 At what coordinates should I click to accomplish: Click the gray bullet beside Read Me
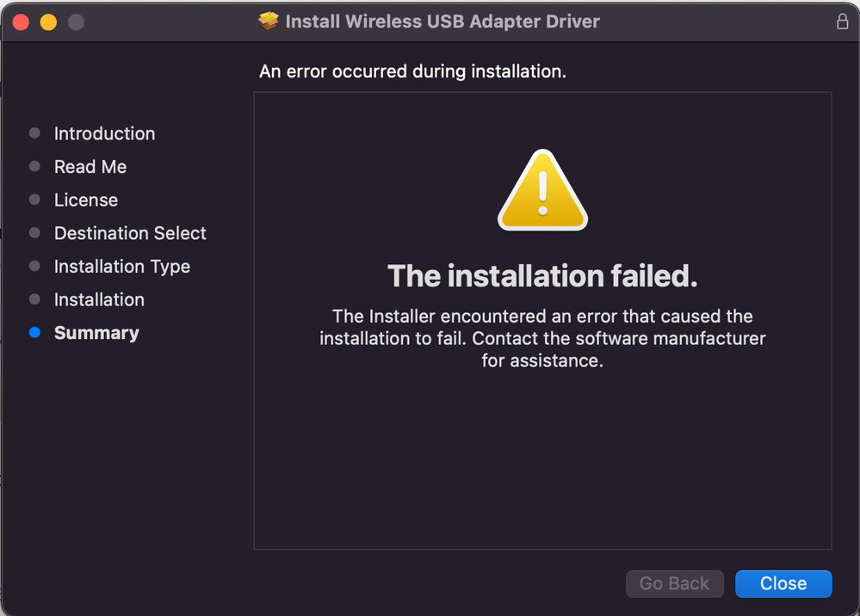[x=34, y=167]
